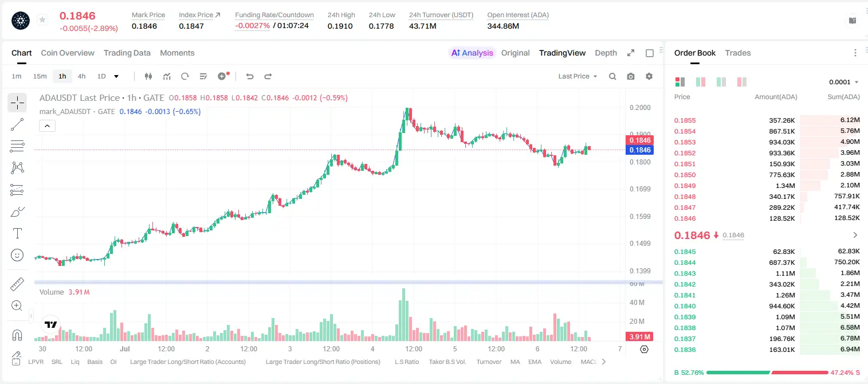Toggle the square layout box icon
Image resolution: width=868 pixels, height=384 pixels.
tap(650, 53)
